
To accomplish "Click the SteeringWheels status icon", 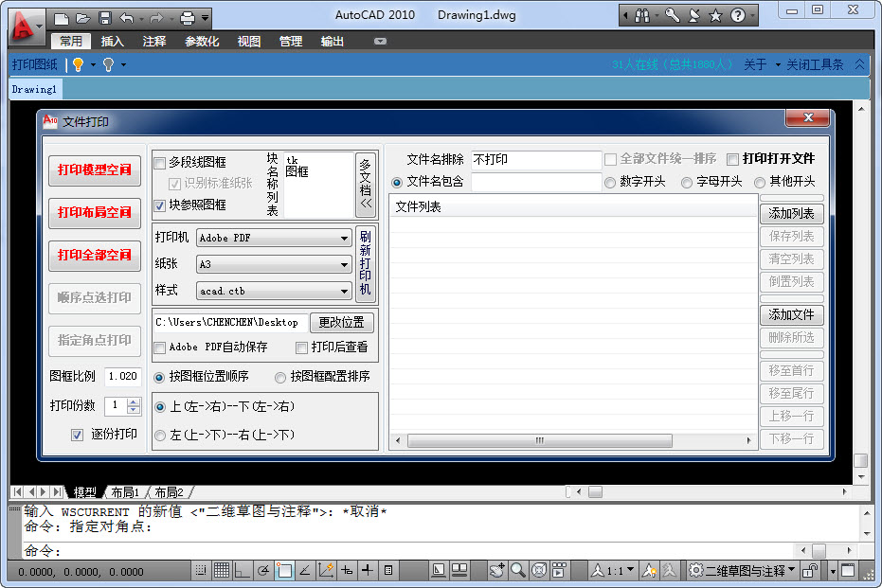I will click(x=539, y=571).
